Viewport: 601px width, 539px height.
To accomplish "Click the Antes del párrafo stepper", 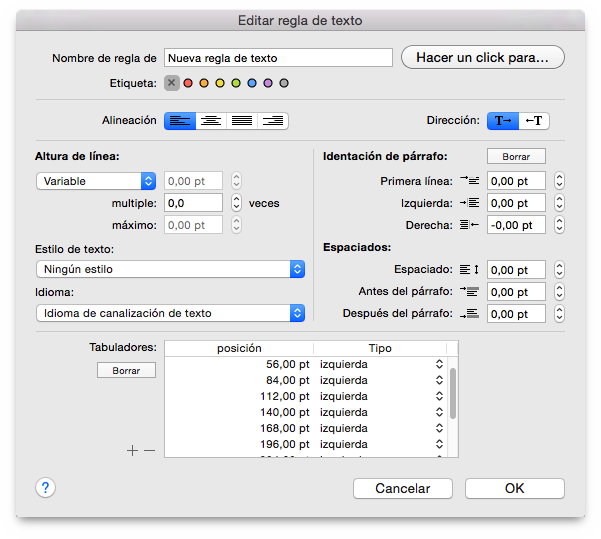I will [x=559, y=292].
